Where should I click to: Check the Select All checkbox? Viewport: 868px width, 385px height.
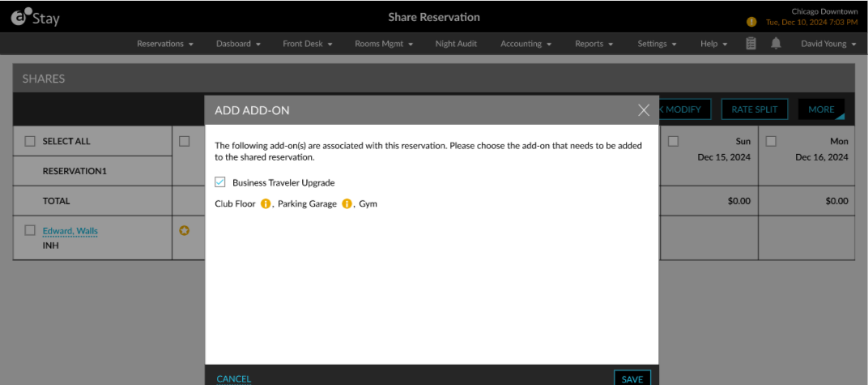30,141
